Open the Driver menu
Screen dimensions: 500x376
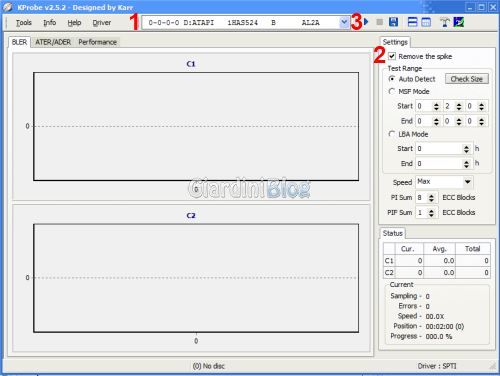pyautogui.click(x=102, y=23)
